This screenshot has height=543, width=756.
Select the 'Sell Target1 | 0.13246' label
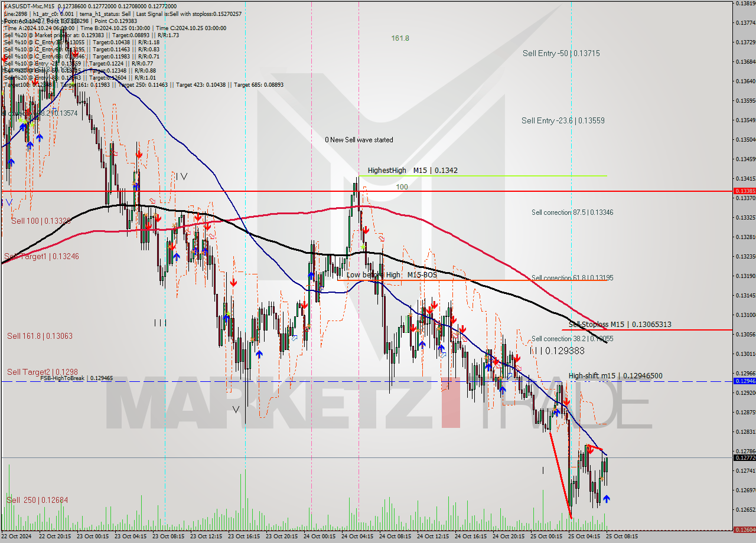(41, 256)
